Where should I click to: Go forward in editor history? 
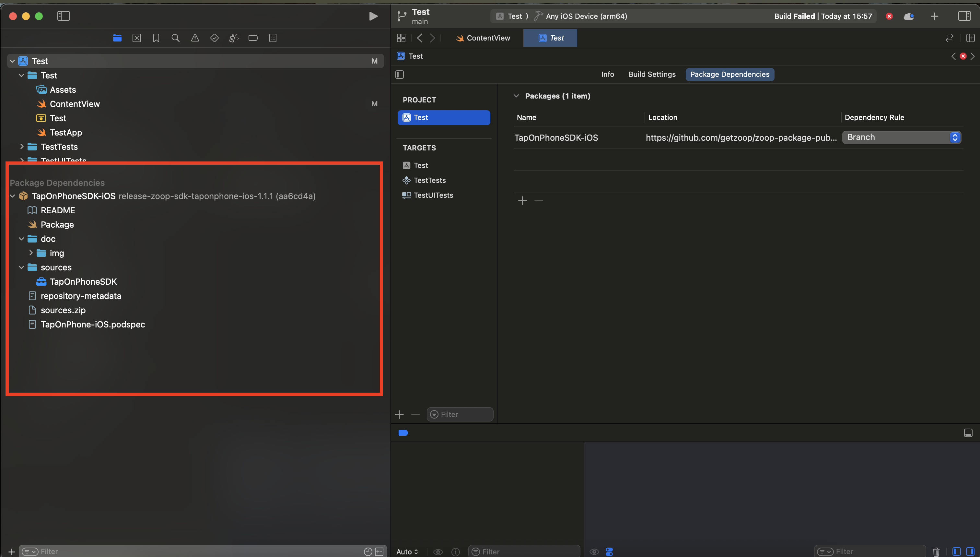(432, 38)
